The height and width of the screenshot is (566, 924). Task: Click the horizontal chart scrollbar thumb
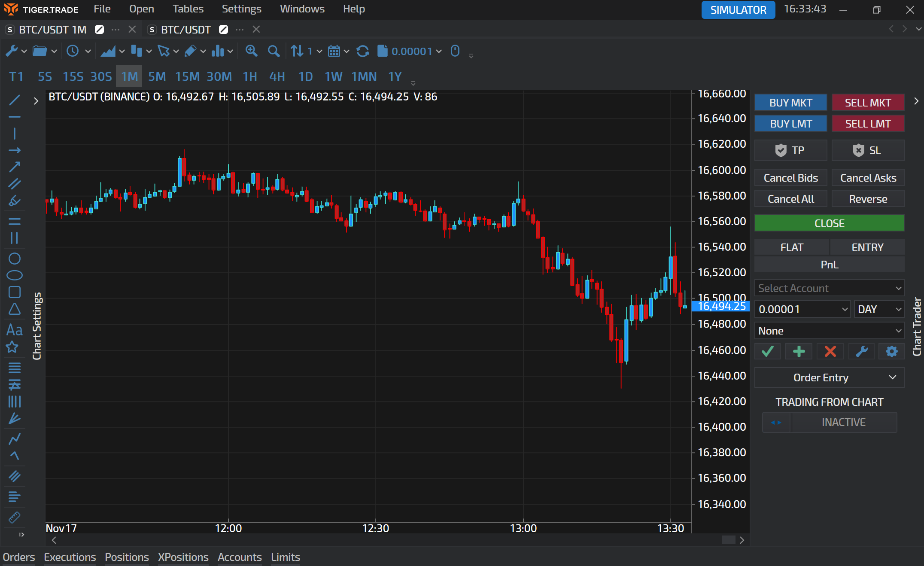pyautogui.click(x=728, y=540)
